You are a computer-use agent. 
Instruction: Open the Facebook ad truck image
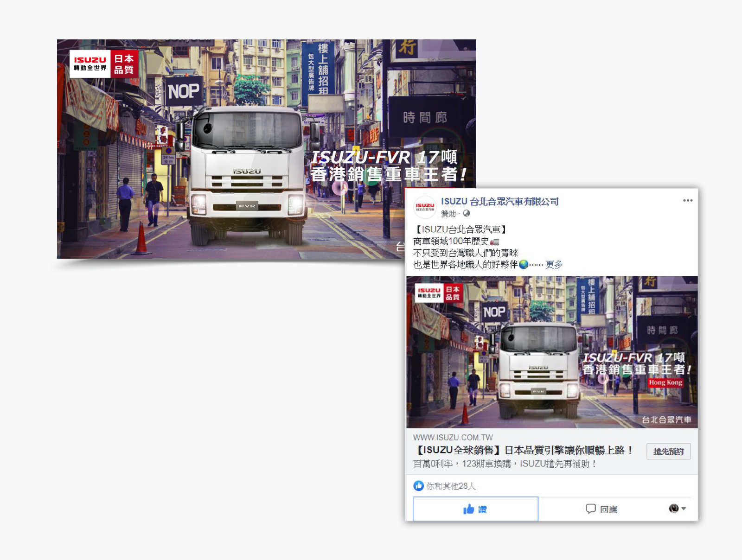coord(552,352)
